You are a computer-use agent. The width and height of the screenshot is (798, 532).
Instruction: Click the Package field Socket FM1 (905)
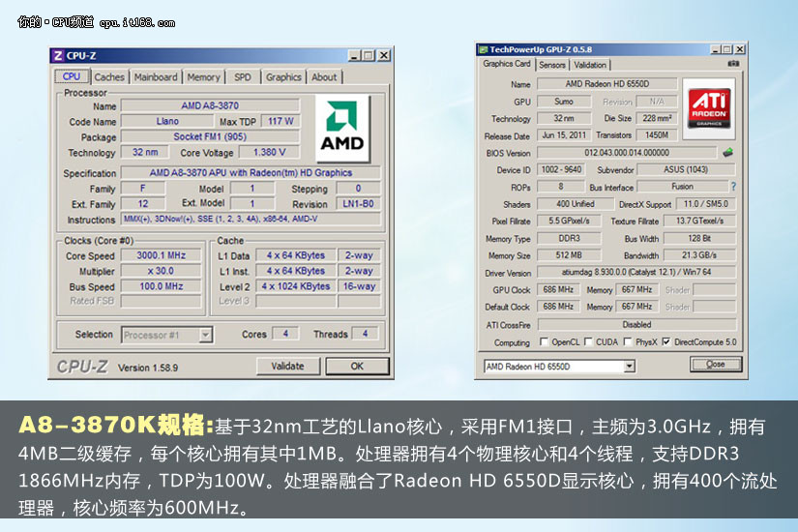(210, 136)
